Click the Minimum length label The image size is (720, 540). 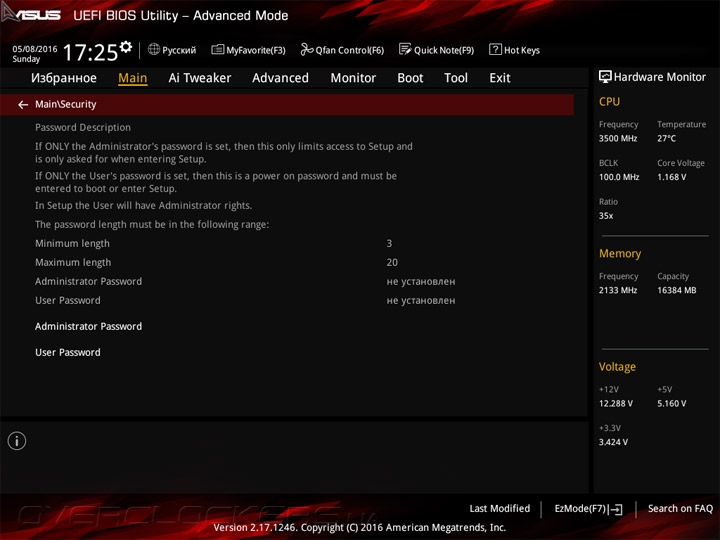pyautogui.click(x=72, y=243)
